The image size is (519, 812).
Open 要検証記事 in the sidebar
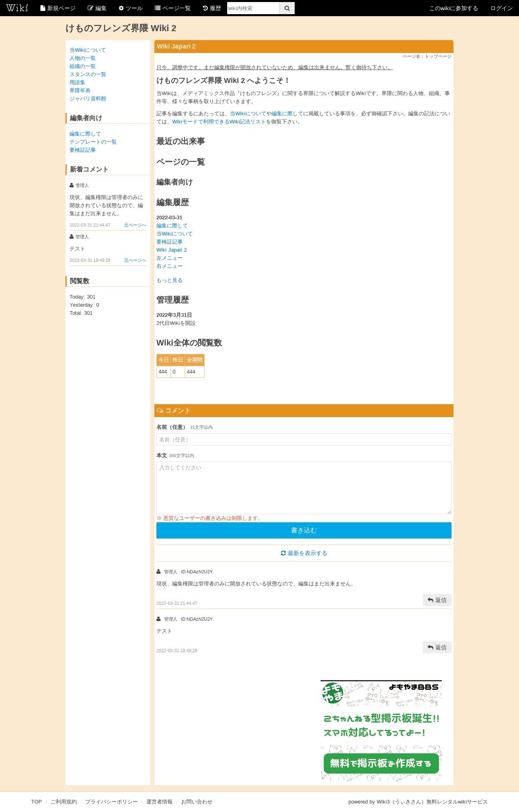(82, 150)
